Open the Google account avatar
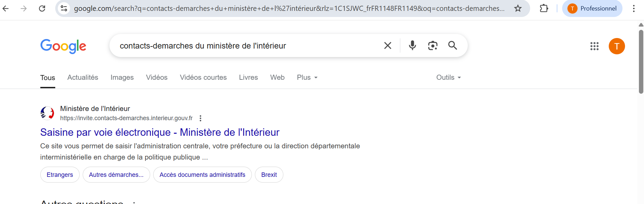 (617, 46)
